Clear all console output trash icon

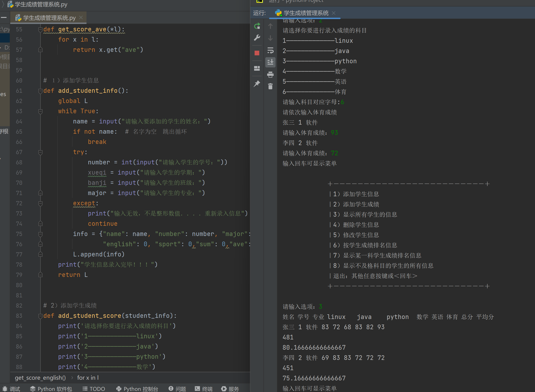[x=270, y=86]
